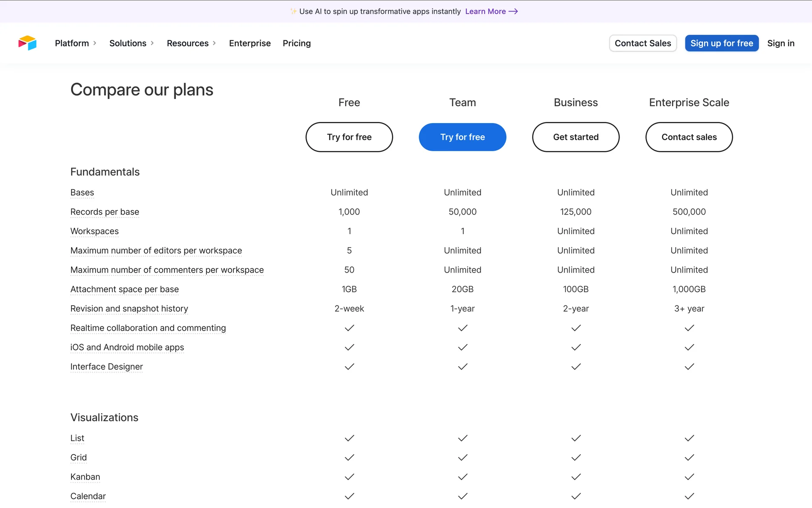This screenshot has height=508, width=812.
Task: Go to the Enterprise nav item
Action: 250,43
